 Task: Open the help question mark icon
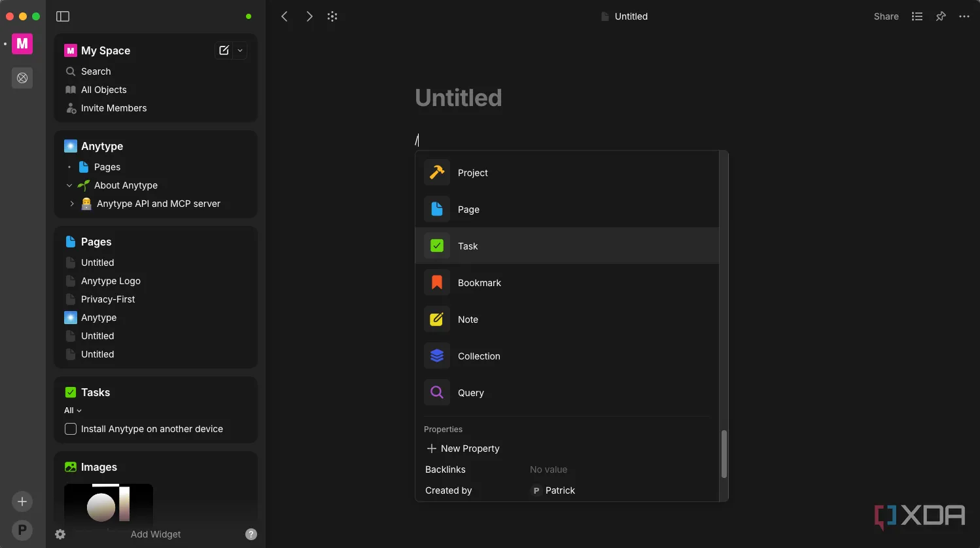[x=251, y=534]
